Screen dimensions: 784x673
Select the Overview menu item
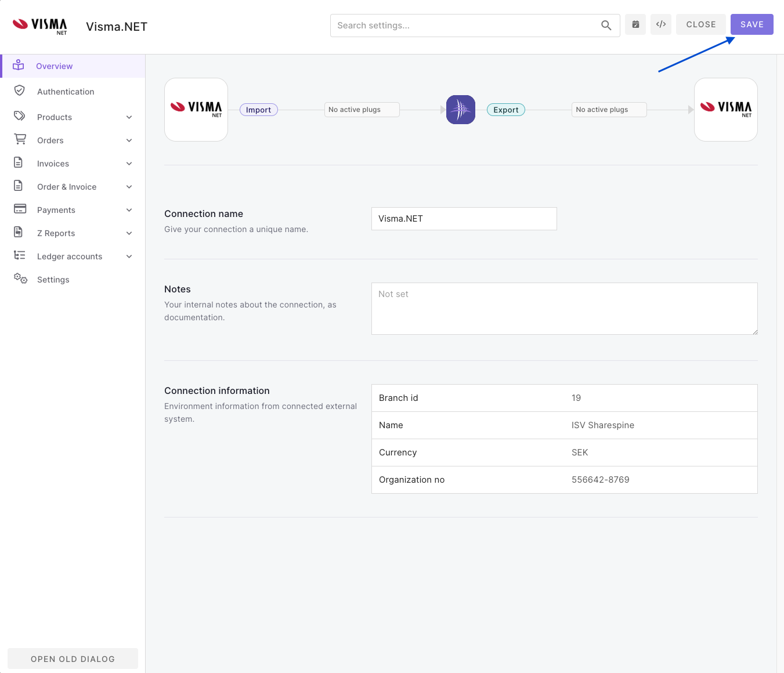pos(54,66)
